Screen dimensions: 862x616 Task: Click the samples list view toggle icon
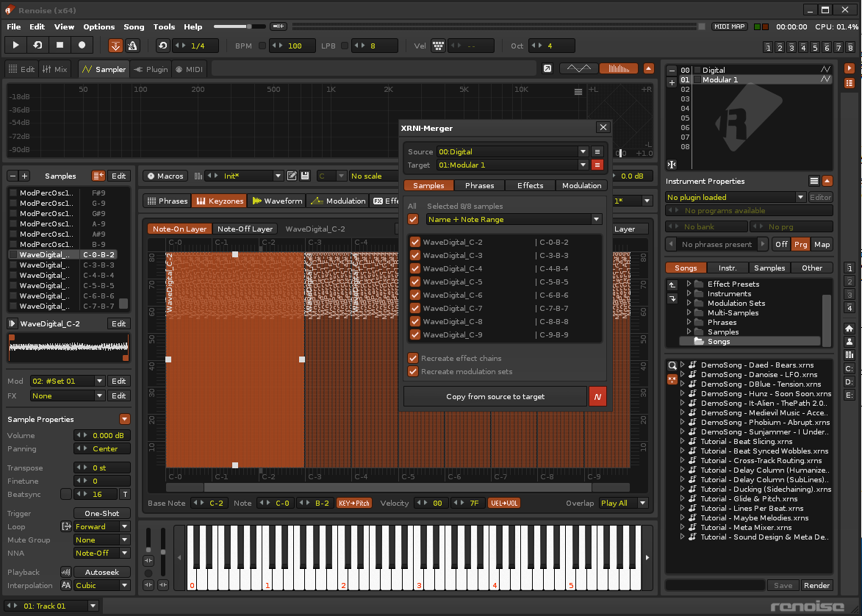(x=98, y=176)
